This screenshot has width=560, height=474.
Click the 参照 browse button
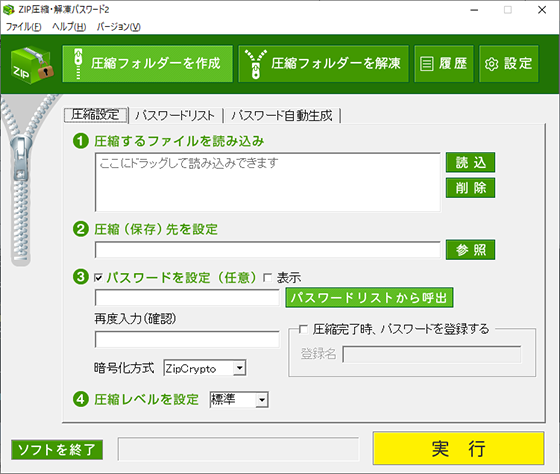pyautogui.click(x=470, y=249)
